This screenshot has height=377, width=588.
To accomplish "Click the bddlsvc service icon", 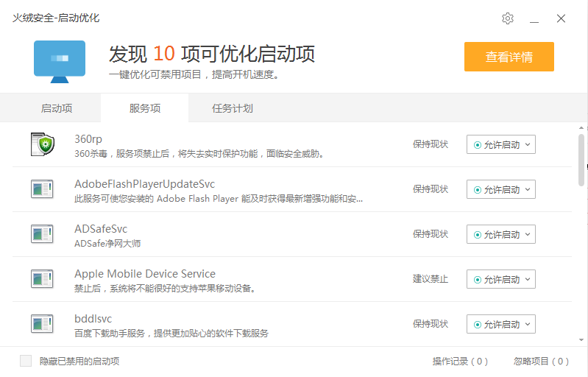I will point(42,324).
